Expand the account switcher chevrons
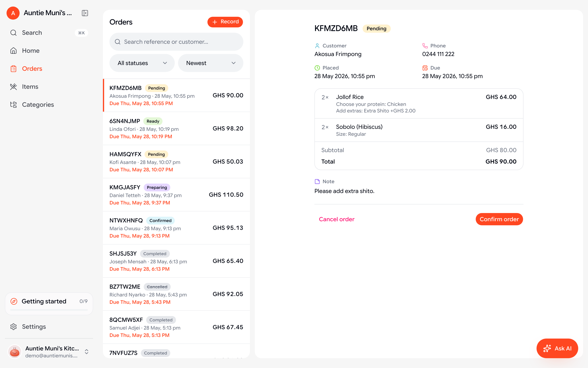 point(87,352)
